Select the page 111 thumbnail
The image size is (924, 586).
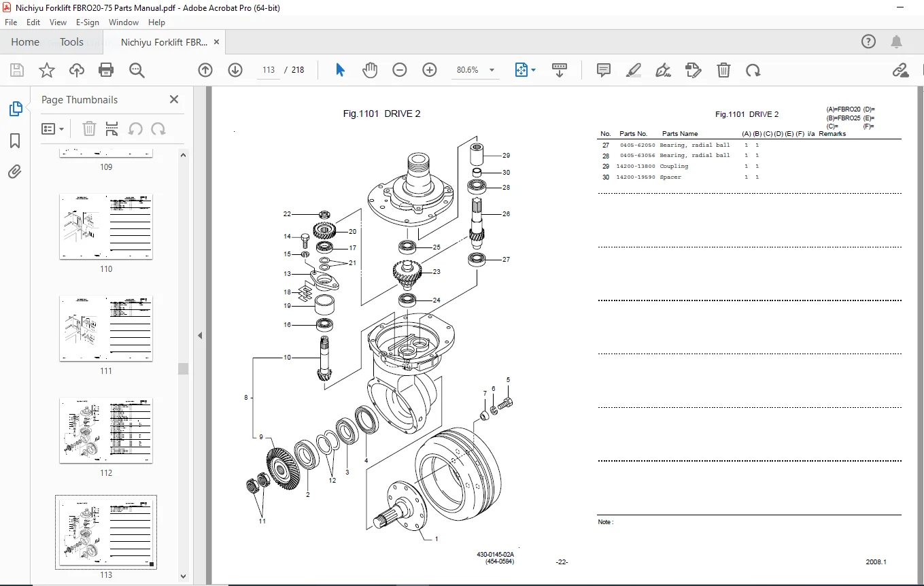106,328
